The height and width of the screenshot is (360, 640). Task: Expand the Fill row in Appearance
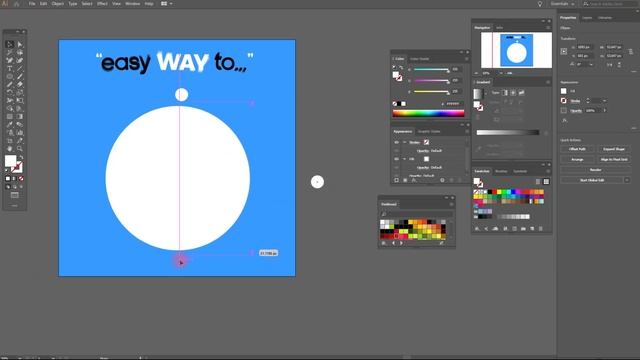pos(404,159)
